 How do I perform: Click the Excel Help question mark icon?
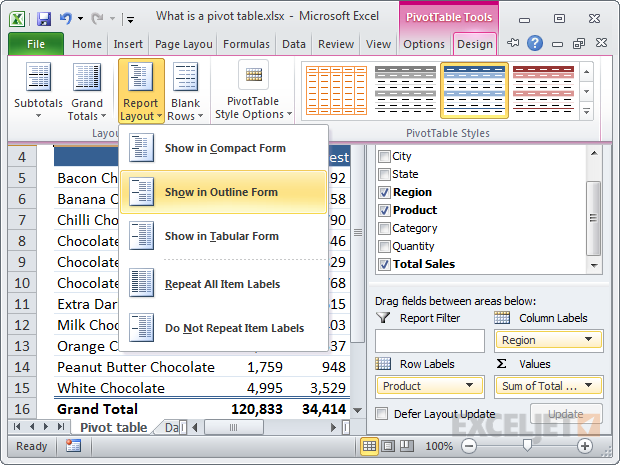pos(535,43)
